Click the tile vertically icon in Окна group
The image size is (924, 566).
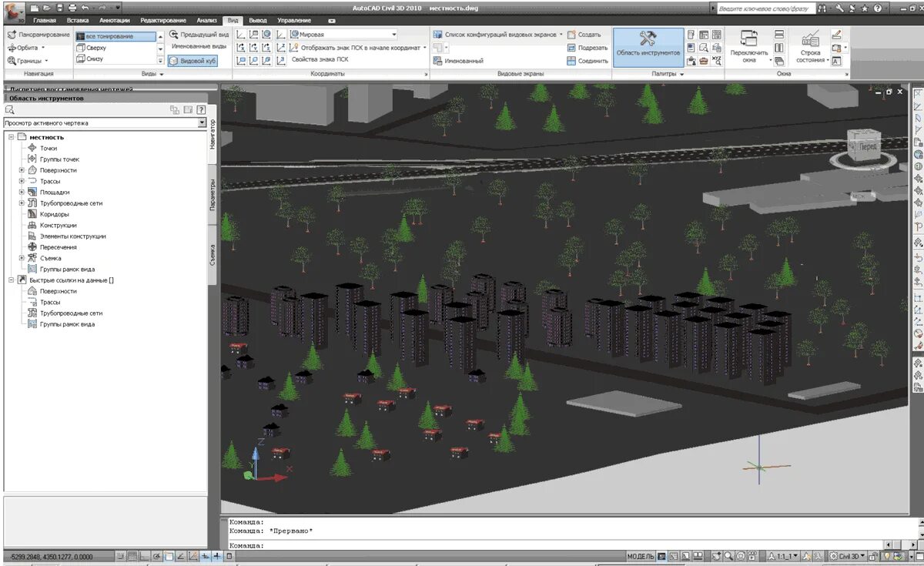click(779, 48)
